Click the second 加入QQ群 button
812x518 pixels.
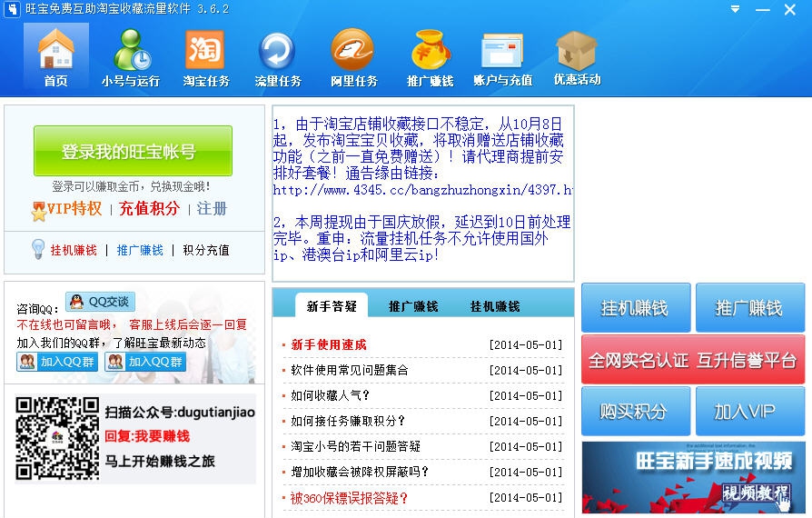pyautogui.click(x=145, y=362)
